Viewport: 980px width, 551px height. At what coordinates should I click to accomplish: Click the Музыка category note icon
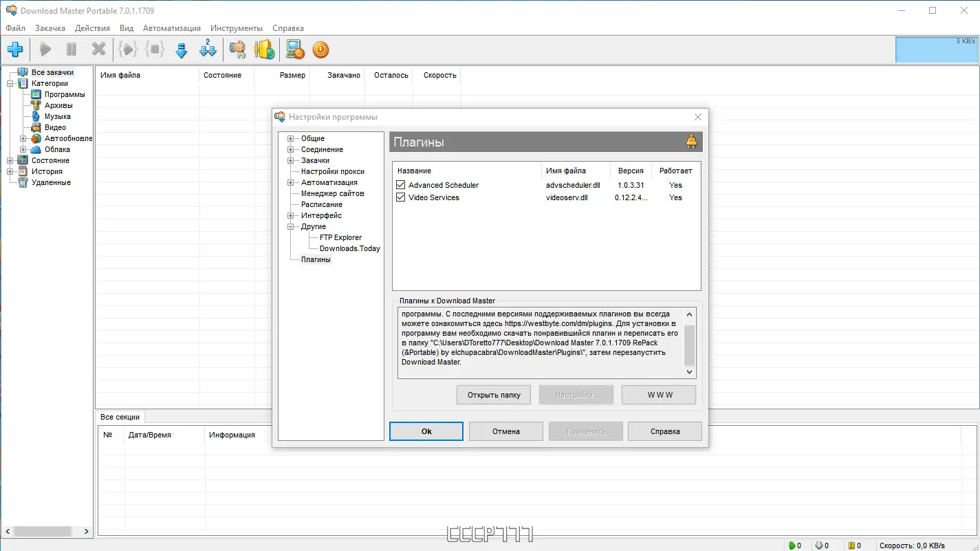[36, 116]
